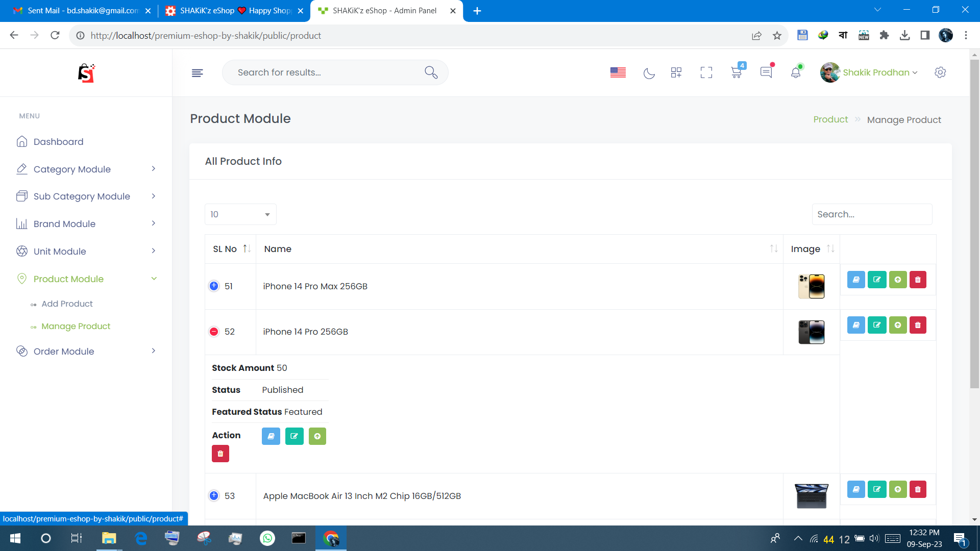Open a new browser tab
Image resolution: width=980 pixels, height=551 pixels.
pos(477,11)
